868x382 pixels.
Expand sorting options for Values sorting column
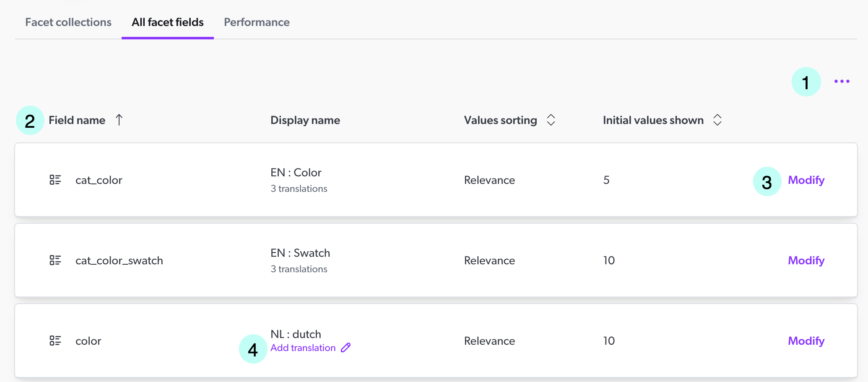pos(551,120)
